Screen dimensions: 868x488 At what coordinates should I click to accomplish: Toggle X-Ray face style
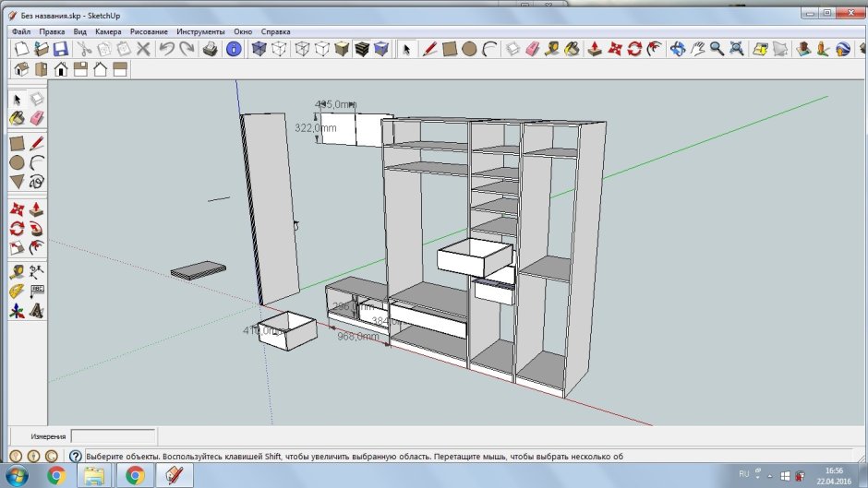(x=259, y=49)
